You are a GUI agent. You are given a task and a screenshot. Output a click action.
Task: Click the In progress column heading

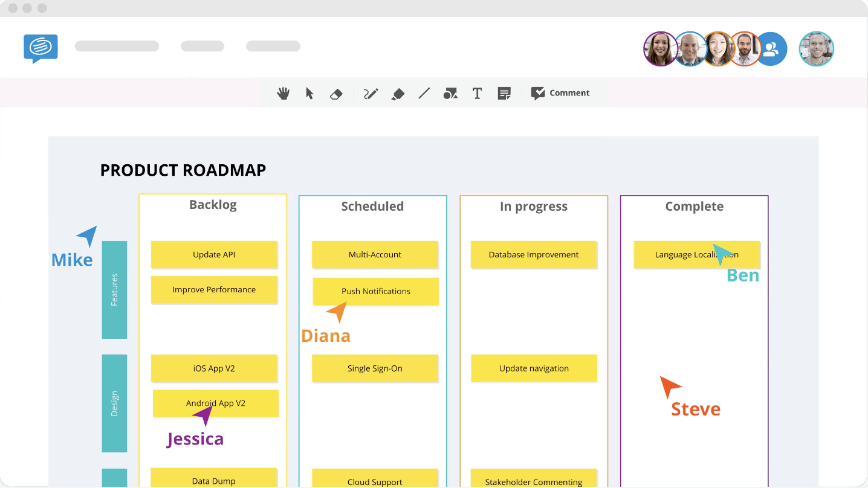(x=534, y=207)
